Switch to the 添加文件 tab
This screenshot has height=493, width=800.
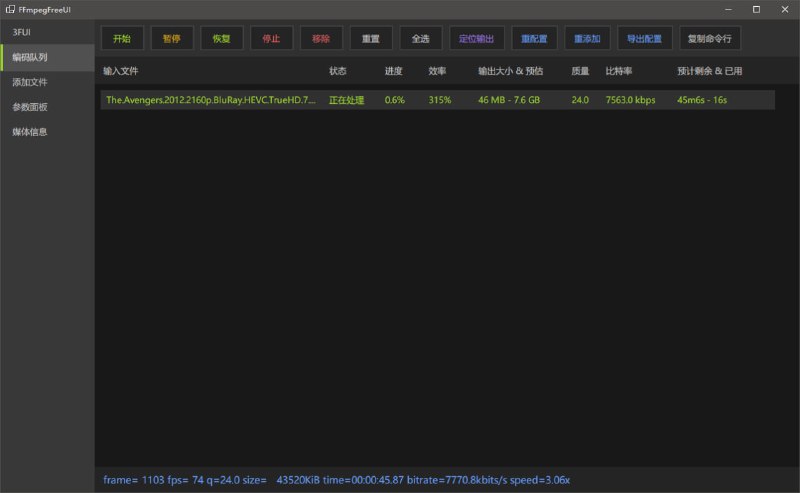point(30,82)
